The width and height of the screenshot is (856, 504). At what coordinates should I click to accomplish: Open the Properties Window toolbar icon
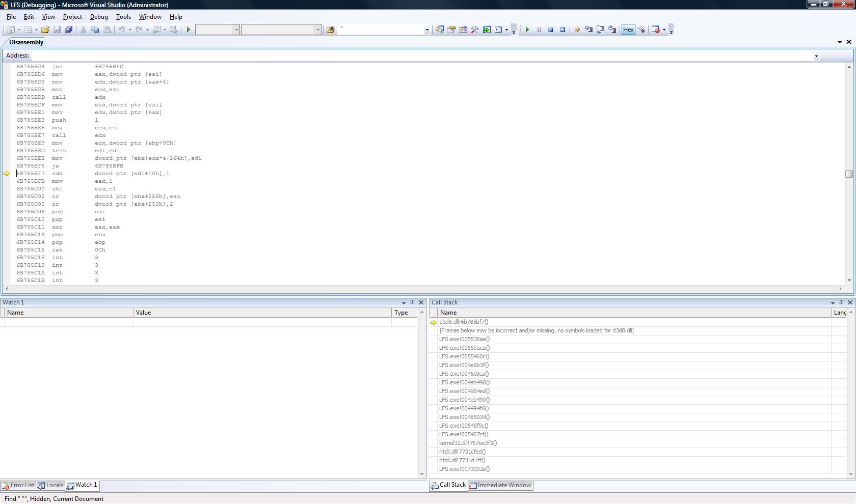(451, 30)
